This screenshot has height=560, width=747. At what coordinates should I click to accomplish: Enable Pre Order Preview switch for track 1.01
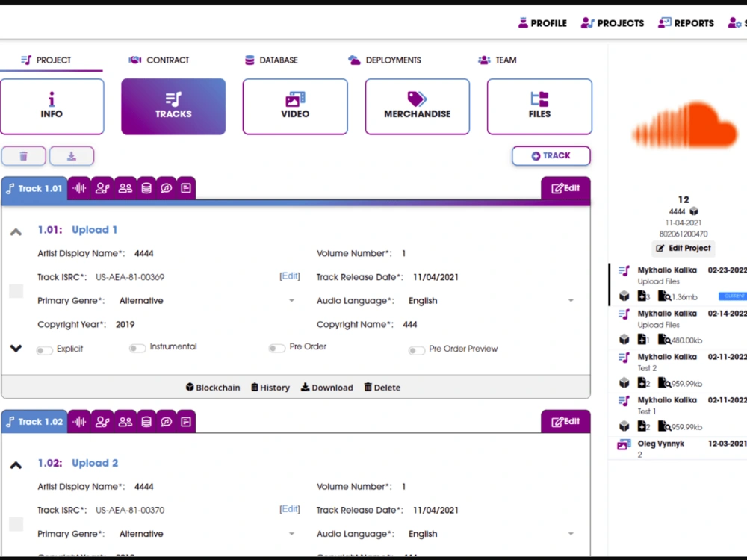pyautogui.click(x=416, y=350)
